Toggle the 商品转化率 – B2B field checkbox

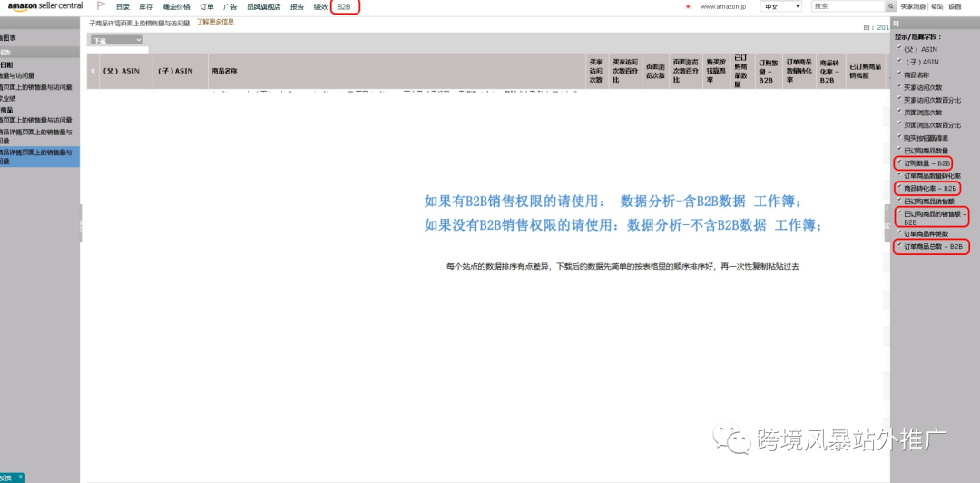click(898, 187)
